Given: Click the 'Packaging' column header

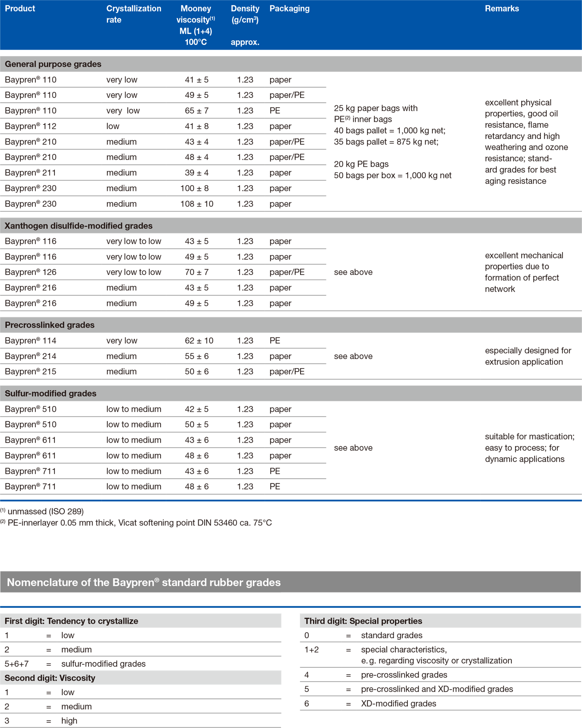Looking at the screenshot, I should (x=289, y=9).
